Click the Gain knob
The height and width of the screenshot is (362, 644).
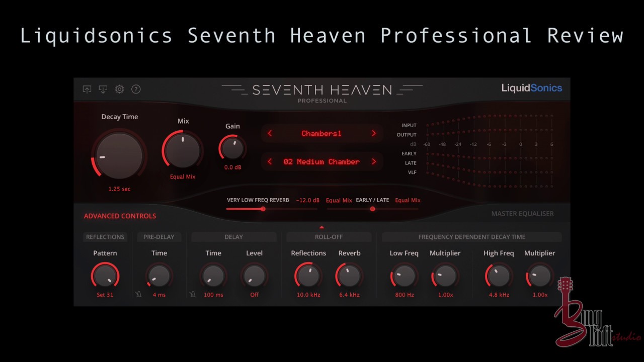(232, 148)
